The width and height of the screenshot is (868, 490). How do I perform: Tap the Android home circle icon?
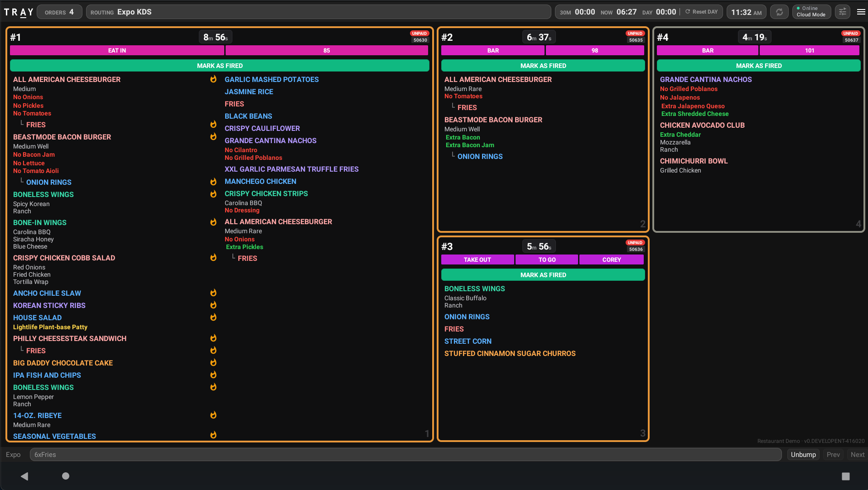pyautogui.click(x=66, y=476)
